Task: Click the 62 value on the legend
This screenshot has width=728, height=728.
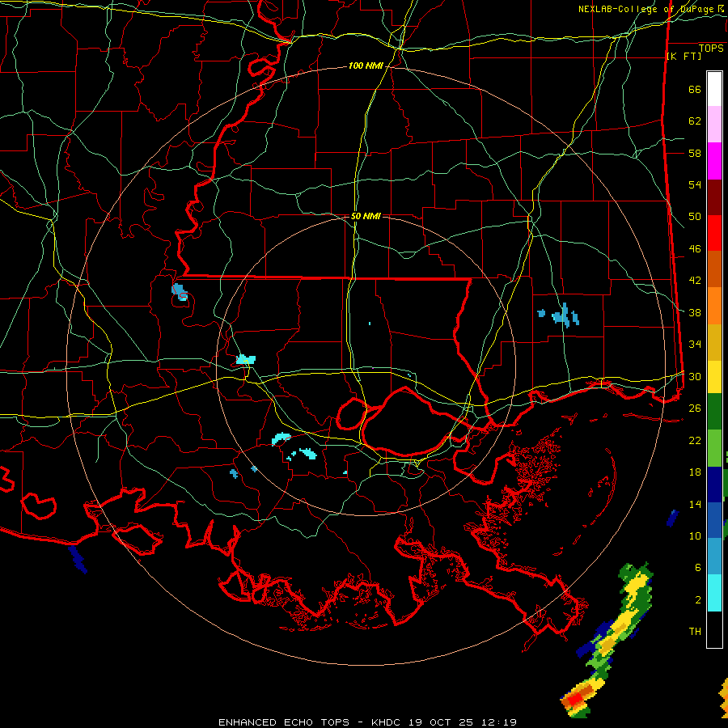Action: [695, 121]
